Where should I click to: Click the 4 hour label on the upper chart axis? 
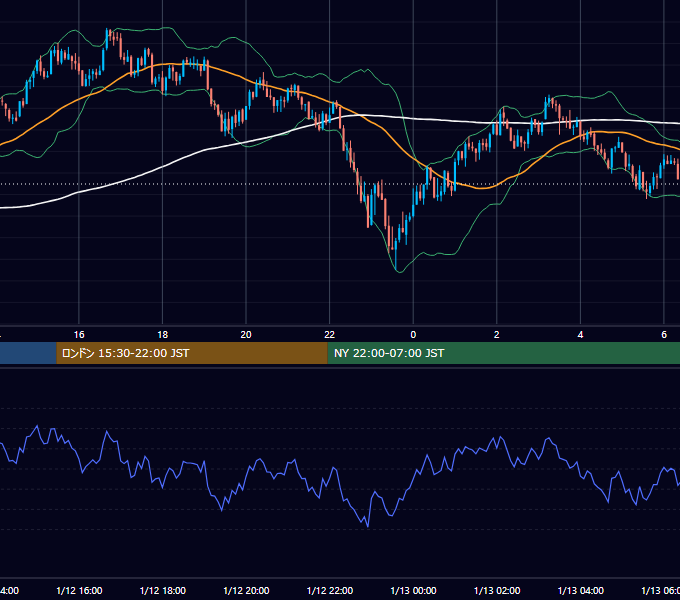click(x=580, y=335)
